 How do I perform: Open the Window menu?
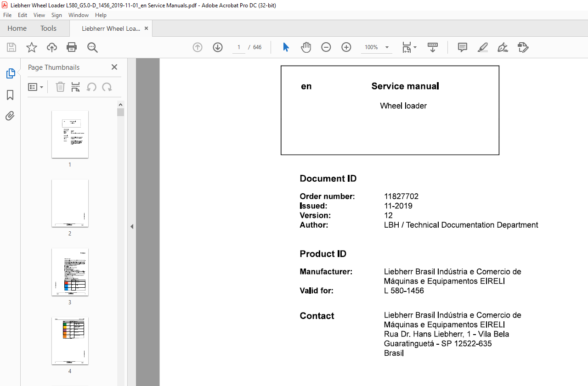pyautogui.click(x=79, y=15)
